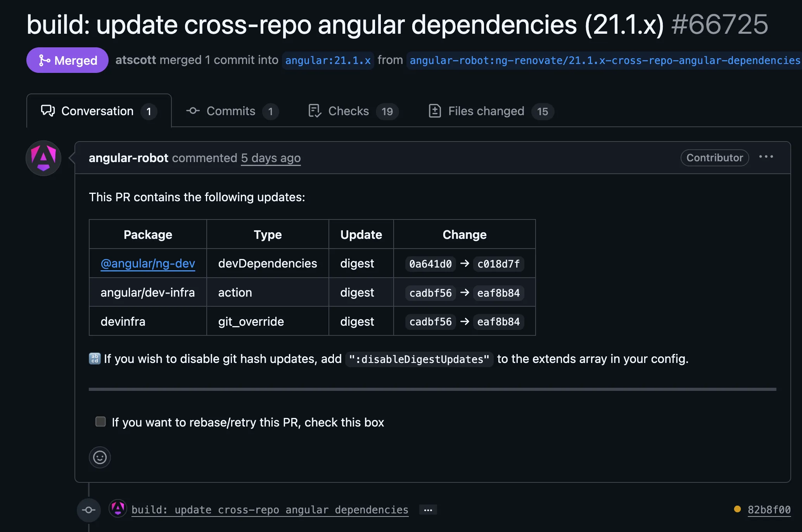Screen dimensions: 802x532
Task: Open the comment options three-dot menu
Action: point(766,157)
